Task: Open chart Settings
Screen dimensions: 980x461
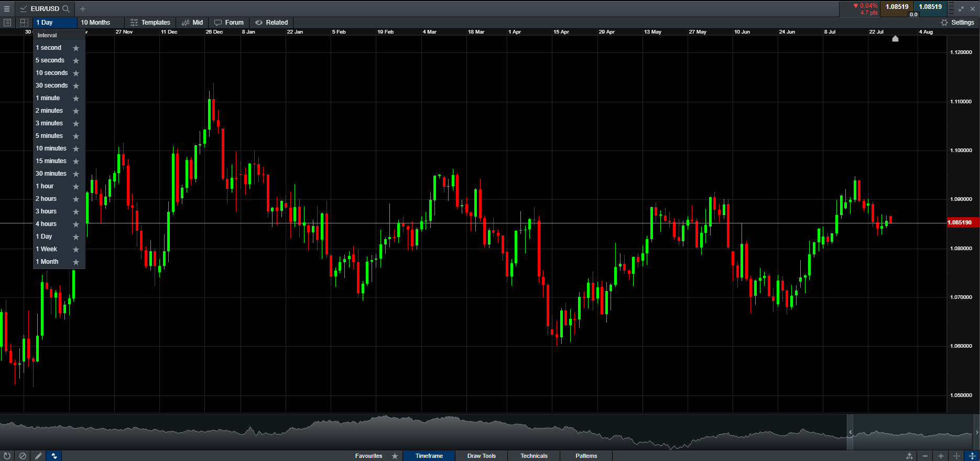Action: coord(957,23)
